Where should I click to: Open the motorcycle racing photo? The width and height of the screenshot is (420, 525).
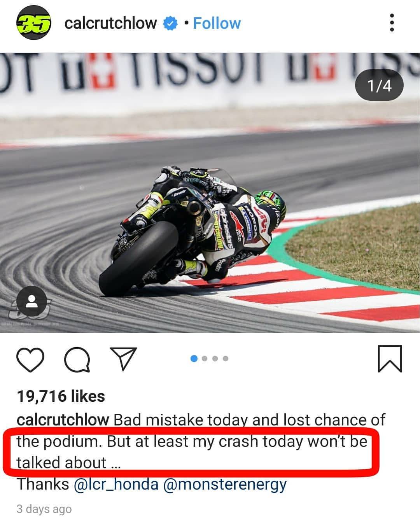click(x=210, y=192)
